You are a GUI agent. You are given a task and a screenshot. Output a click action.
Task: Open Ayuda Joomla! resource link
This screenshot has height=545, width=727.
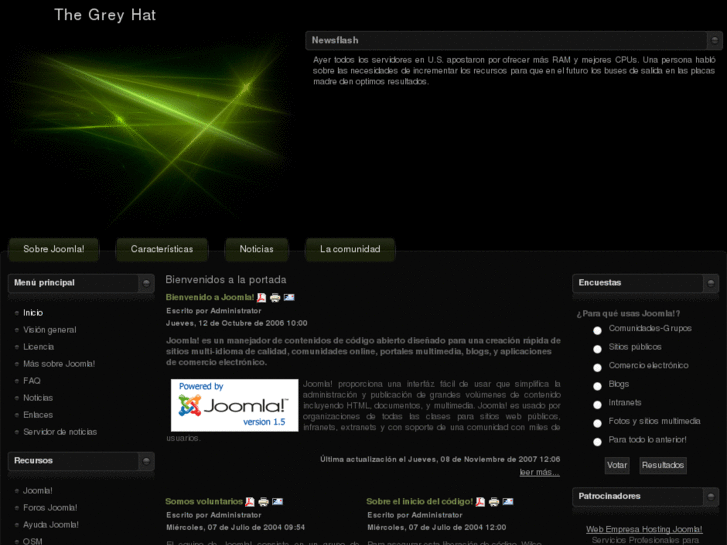coord(51,525)
